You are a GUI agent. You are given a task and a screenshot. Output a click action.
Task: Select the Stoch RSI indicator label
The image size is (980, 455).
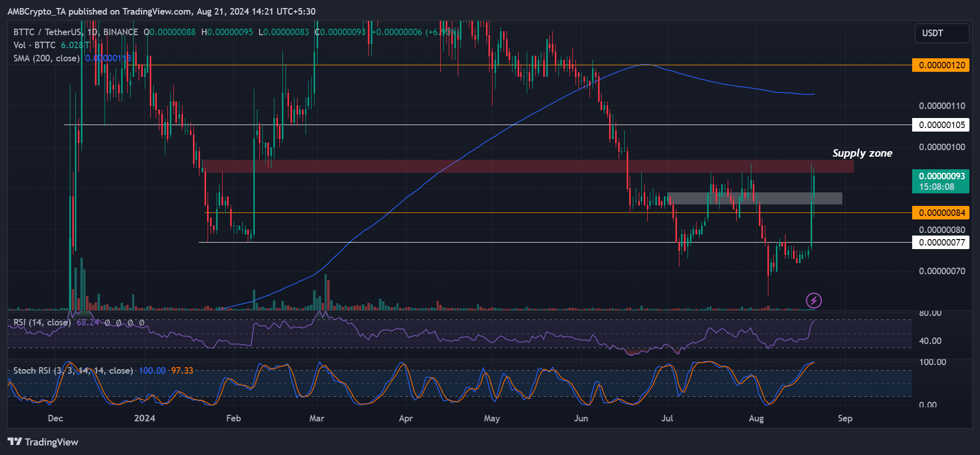click(x=73, y=371)
